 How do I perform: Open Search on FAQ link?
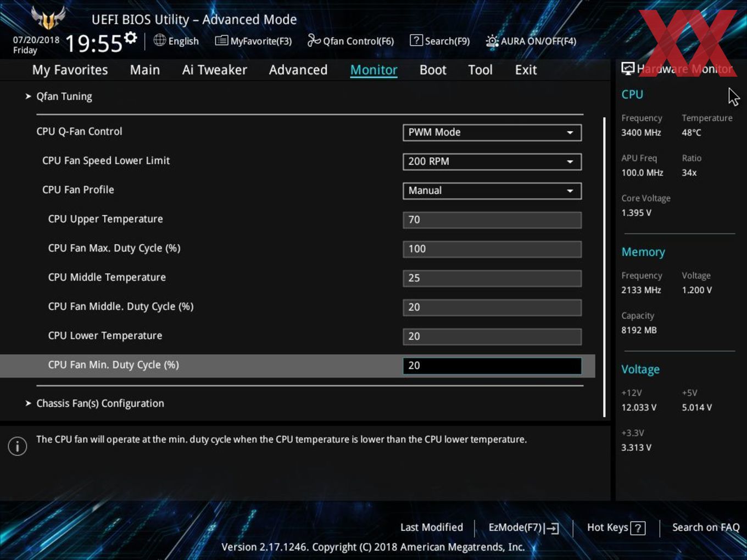[x=706, y=527]
